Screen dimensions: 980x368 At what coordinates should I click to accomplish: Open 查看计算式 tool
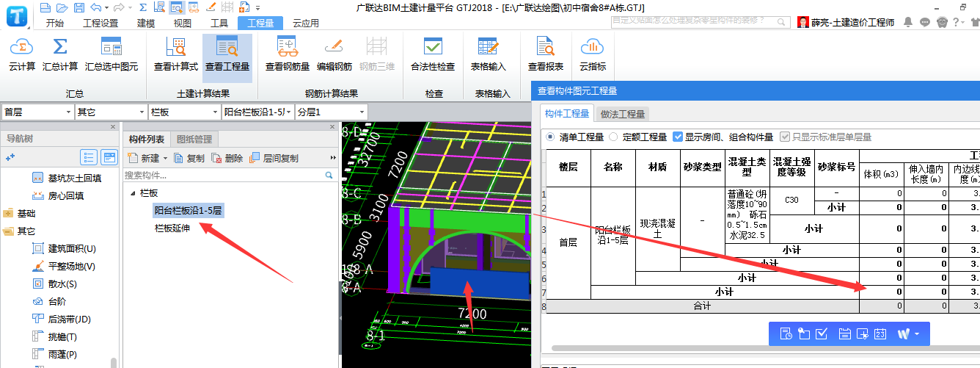176,54
